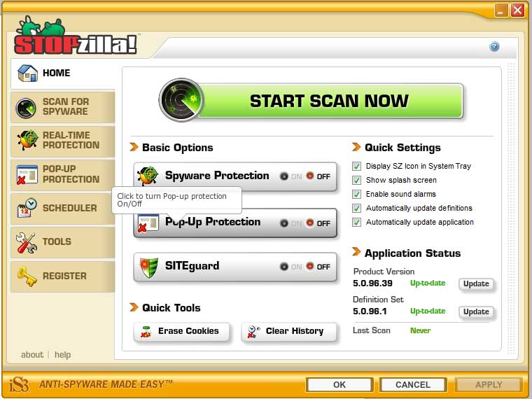This screenshot has height=399, width=532.
Task: Click the Scheduler calendar clock icon
Action: (27, 208)
